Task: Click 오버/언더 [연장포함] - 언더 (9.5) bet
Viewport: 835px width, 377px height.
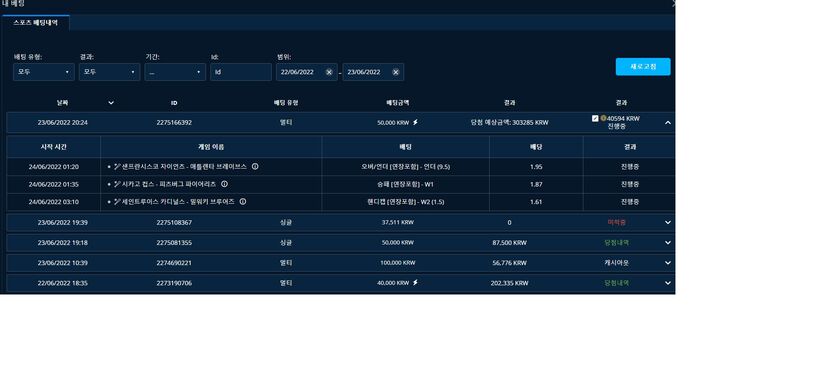Action: click(x=406, y=167)
